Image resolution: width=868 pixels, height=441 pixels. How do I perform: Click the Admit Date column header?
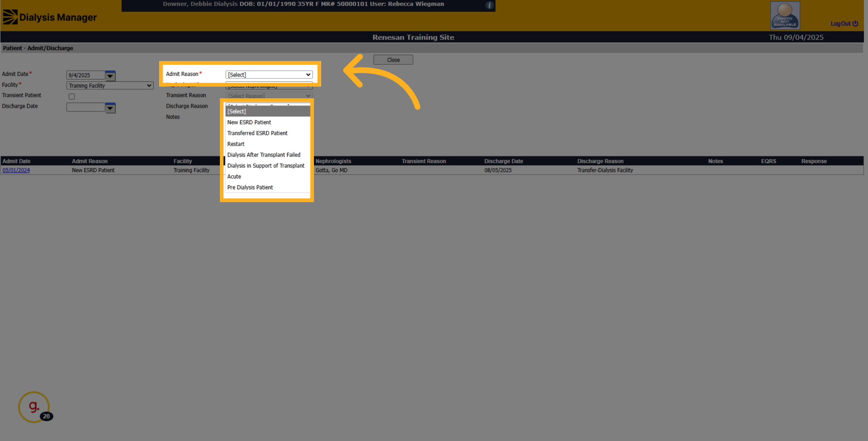click(17, 161)
